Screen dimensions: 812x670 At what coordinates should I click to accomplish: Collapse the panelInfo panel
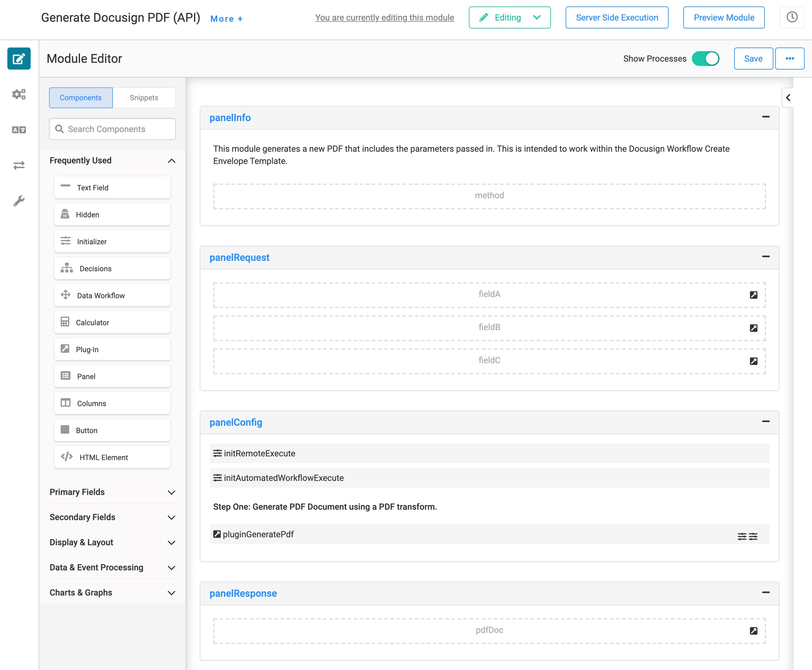tap(766, 117)
